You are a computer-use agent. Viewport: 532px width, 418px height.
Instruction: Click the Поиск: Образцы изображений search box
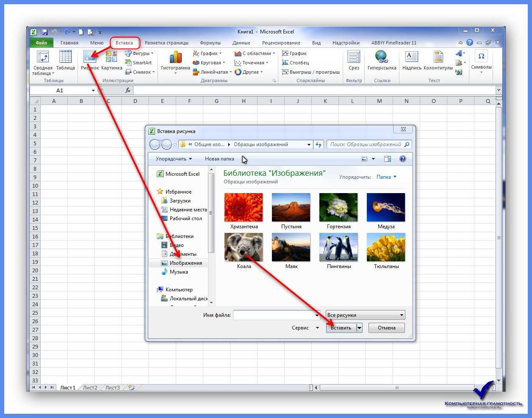tap(369, 144)
